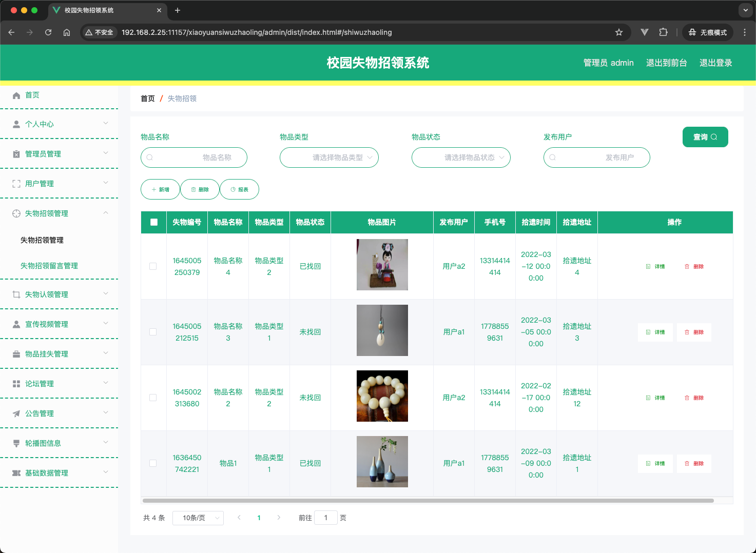
Task: Click the browser back arrow
Action: (11, 32)
